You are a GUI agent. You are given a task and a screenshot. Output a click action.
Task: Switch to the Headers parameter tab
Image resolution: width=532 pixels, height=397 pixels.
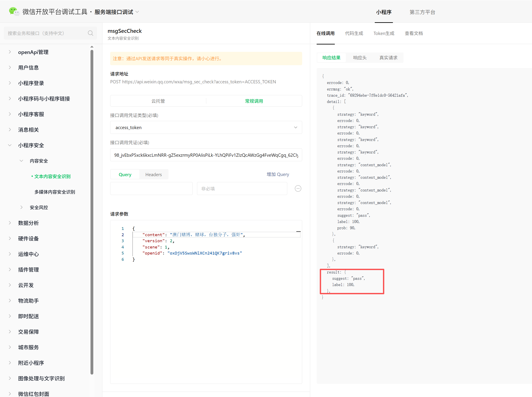pyautogui.click(x=153, y=174)
